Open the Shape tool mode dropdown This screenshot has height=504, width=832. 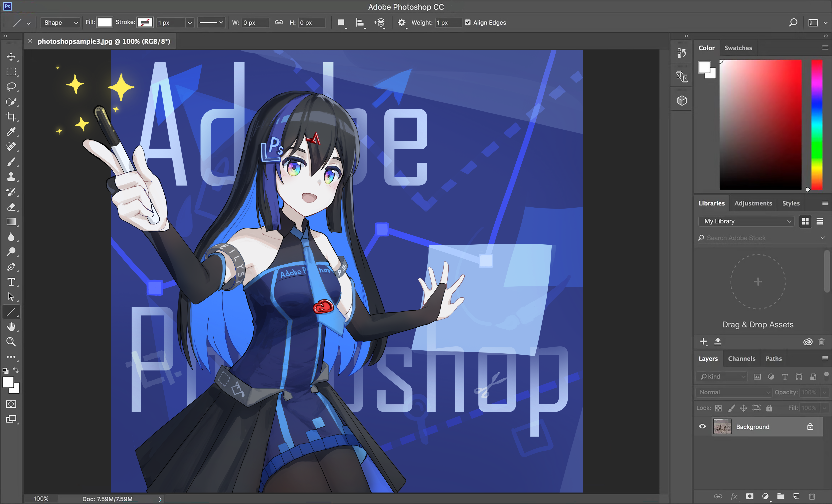pyautogui.click(x=60, y=23)
